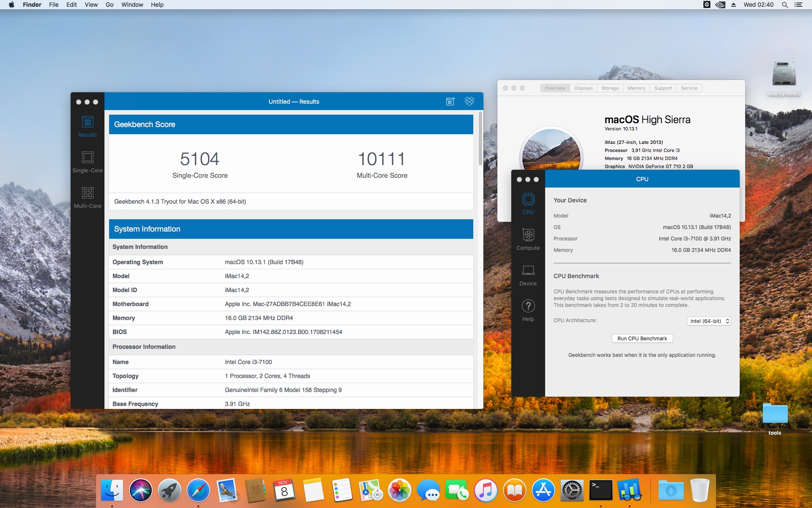The width and height of the screenshot is (812, 508).
Task: Switch to the Compute benchmark pane
Action: [x=528, y=239]
